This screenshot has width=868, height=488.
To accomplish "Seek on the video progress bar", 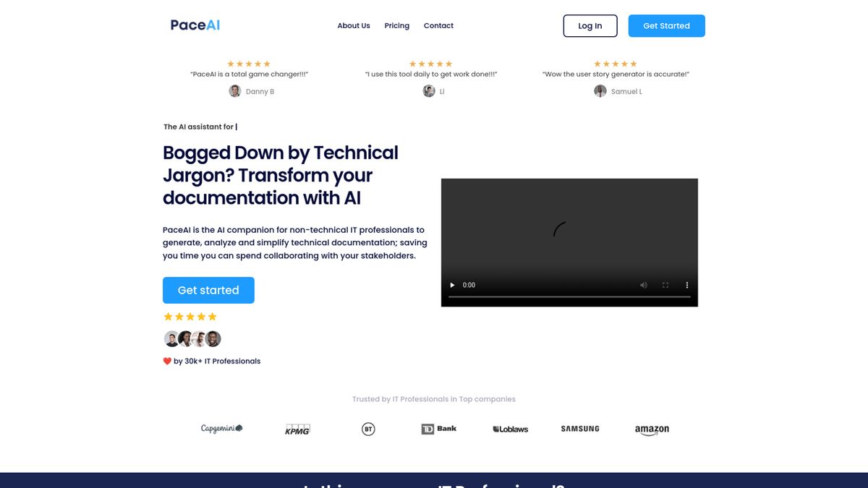I will pos(569,296).
